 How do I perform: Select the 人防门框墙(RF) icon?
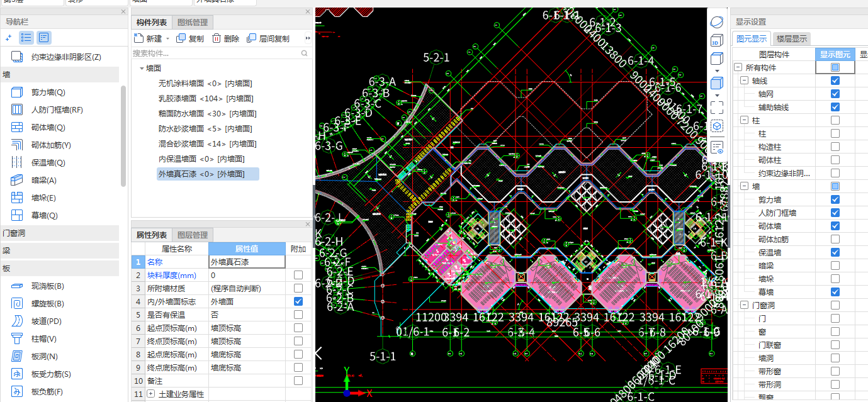tap(17, 110)
